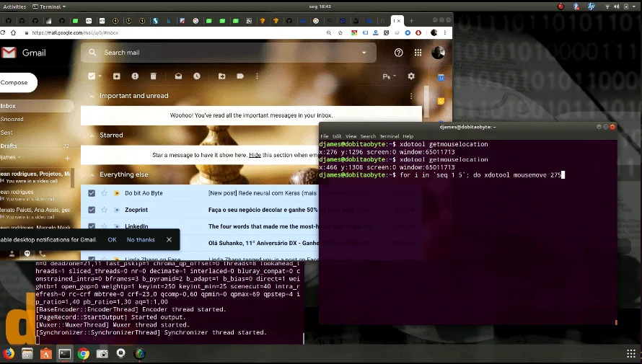Open important section options dots

pos(411,96)
